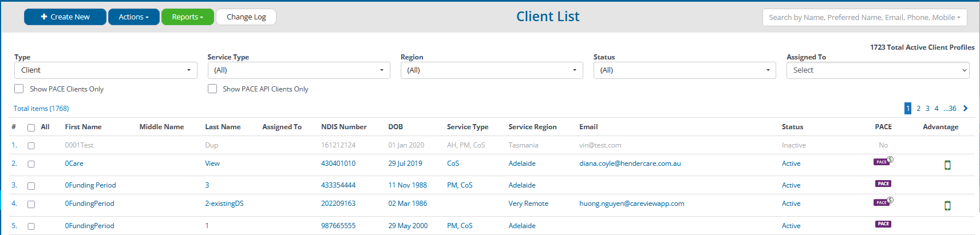Click the mobile Advantage icon for 0Care
The image size is (980, 235).
[x=947, y=165]
